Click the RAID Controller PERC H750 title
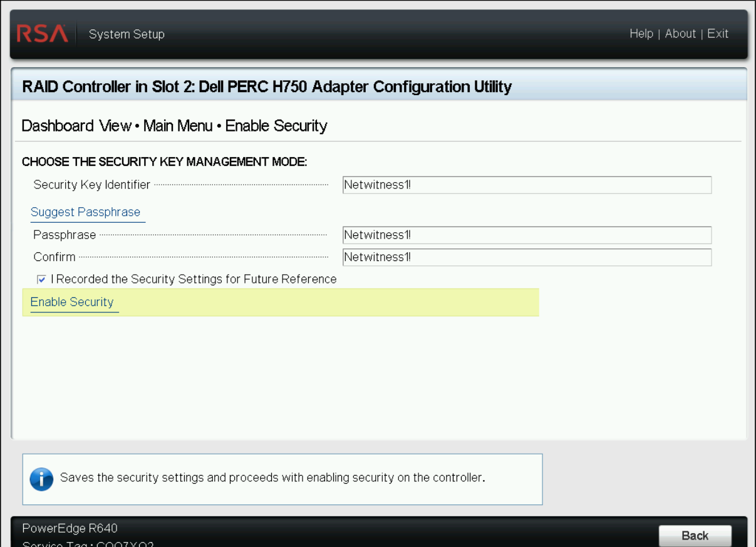 (x=267, y=86)
